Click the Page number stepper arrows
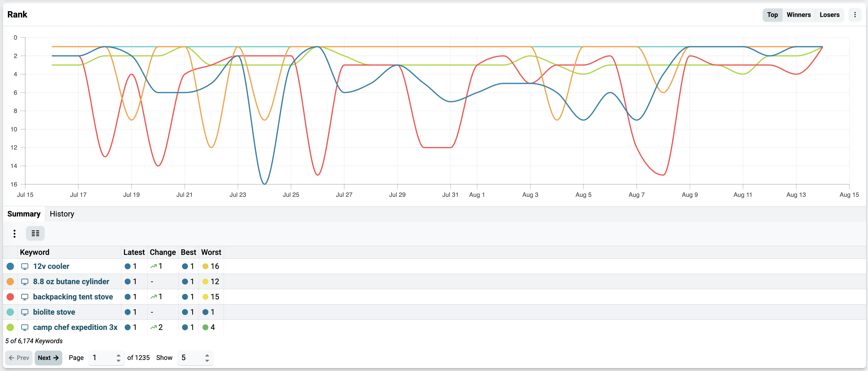Viewport: 868px width, 371px height. point(118,357)
